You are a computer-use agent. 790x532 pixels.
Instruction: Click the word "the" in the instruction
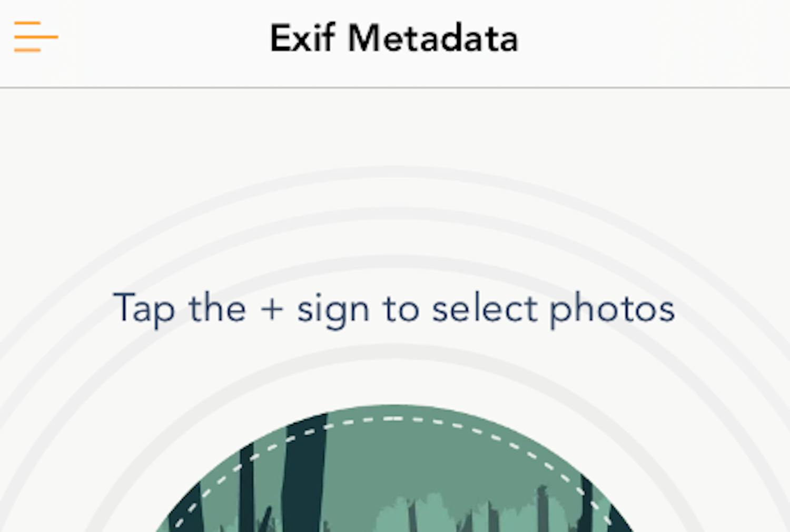tap(218, 309)
